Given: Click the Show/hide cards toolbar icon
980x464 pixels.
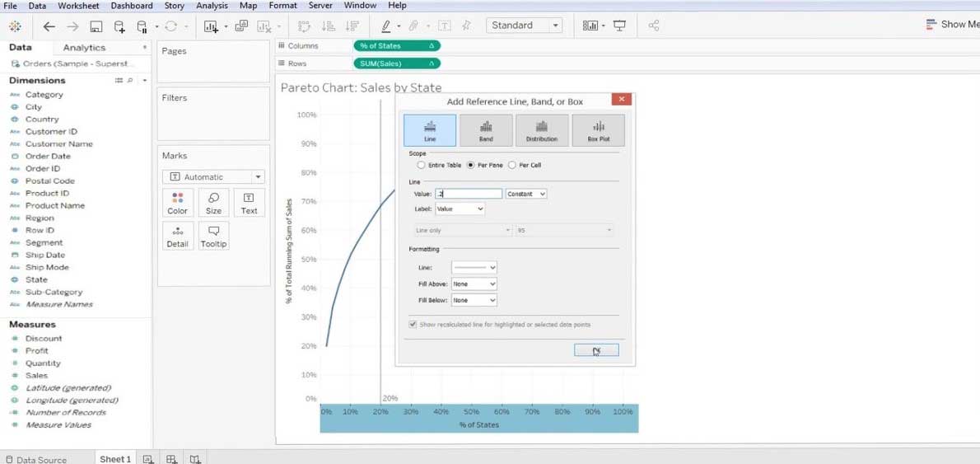Looking at the screenshot, I should click(x=589, y=26).
